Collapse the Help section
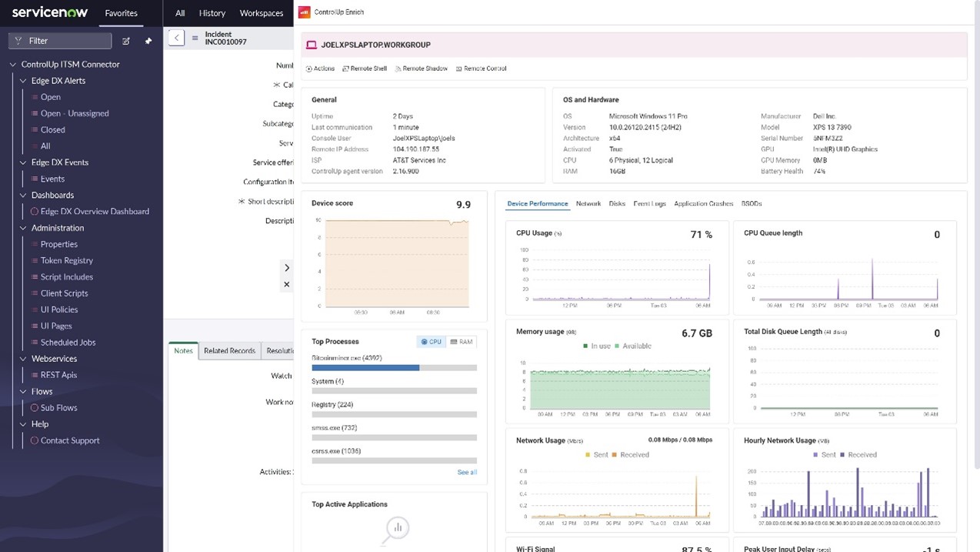980x552 pixels. point(22,424)
